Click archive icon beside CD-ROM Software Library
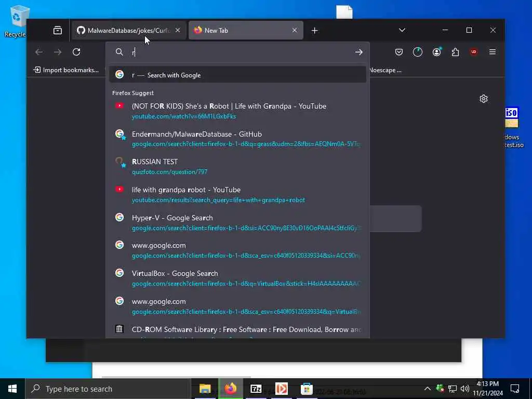 coord(119,329)
